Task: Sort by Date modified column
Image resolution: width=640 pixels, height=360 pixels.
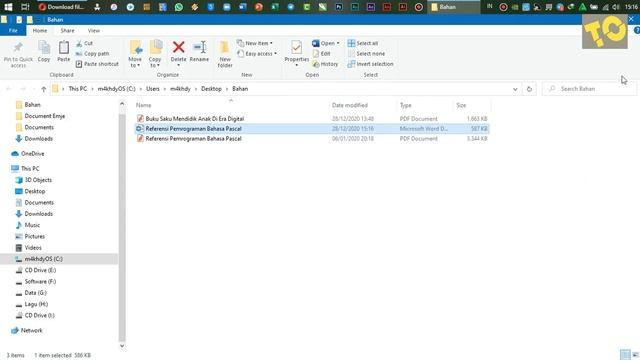Action: [350, 105]
